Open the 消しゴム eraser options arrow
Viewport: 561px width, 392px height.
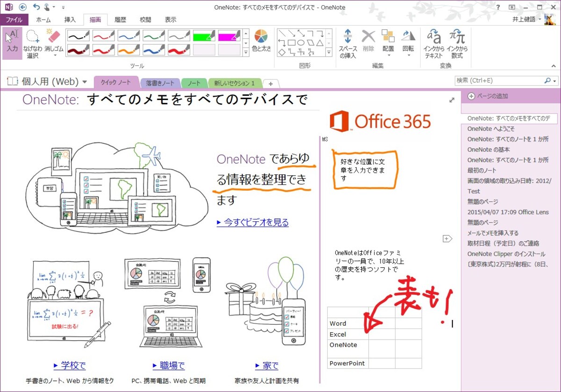55,55
